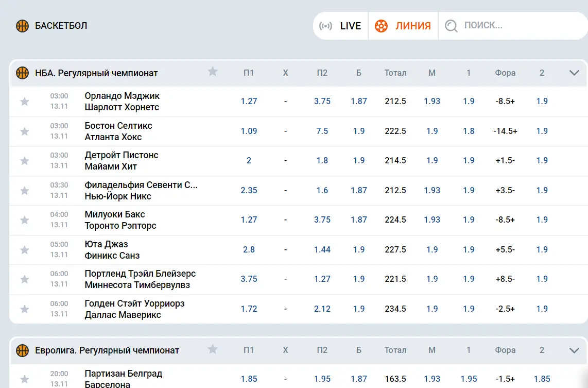Star the Филадельфия – Нью-Йорк Никс match
The height and width of the screenshot is (388, 588).
tap(24, 191)
